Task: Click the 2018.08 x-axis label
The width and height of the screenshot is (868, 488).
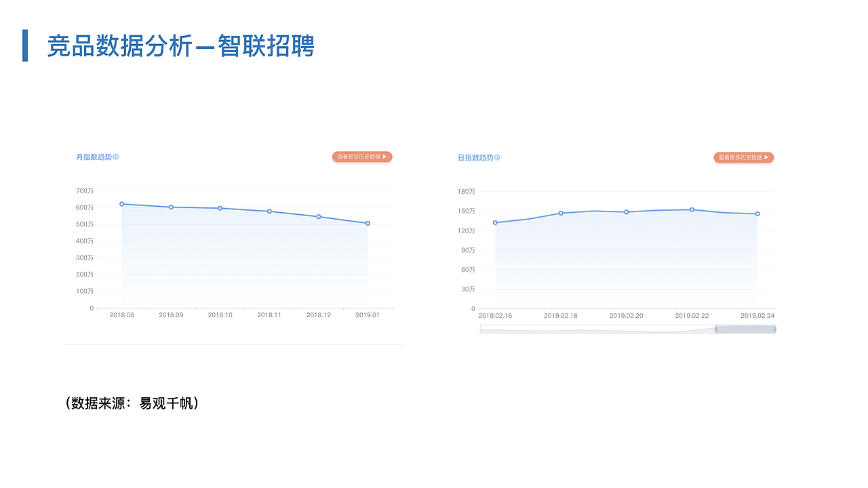Action: pyautogui.click(x=122, y=315)
